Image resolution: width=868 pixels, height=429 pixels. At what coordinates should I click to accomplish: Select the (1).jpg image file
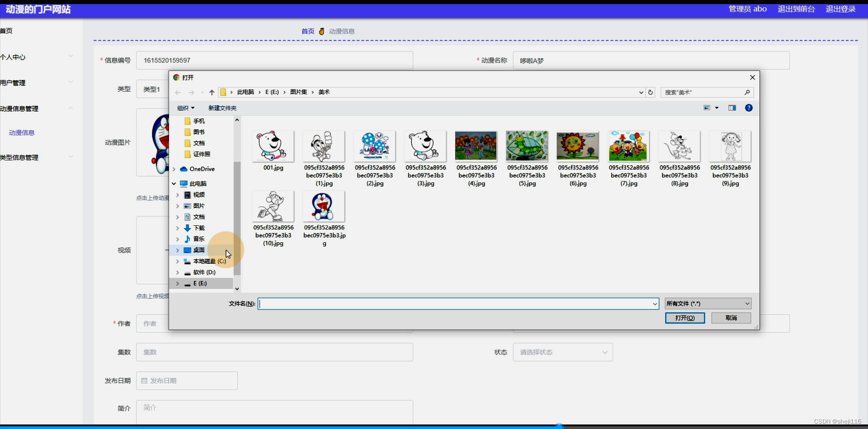tap(324, 158)
